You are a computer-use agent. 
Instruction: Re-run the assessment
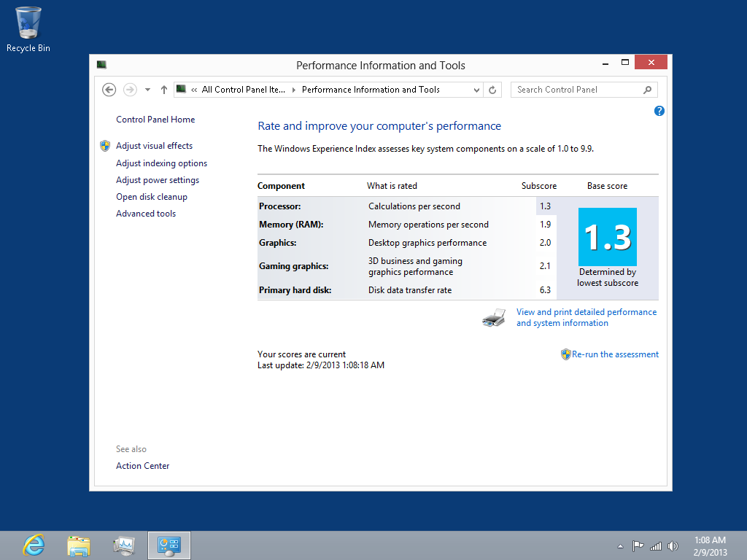click(x=615, y=354)
